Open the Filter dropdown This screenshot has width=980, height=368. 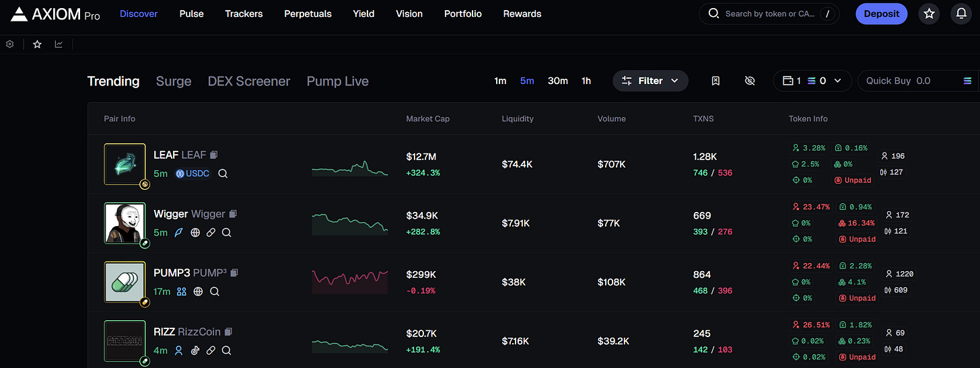tap(650, 81)
